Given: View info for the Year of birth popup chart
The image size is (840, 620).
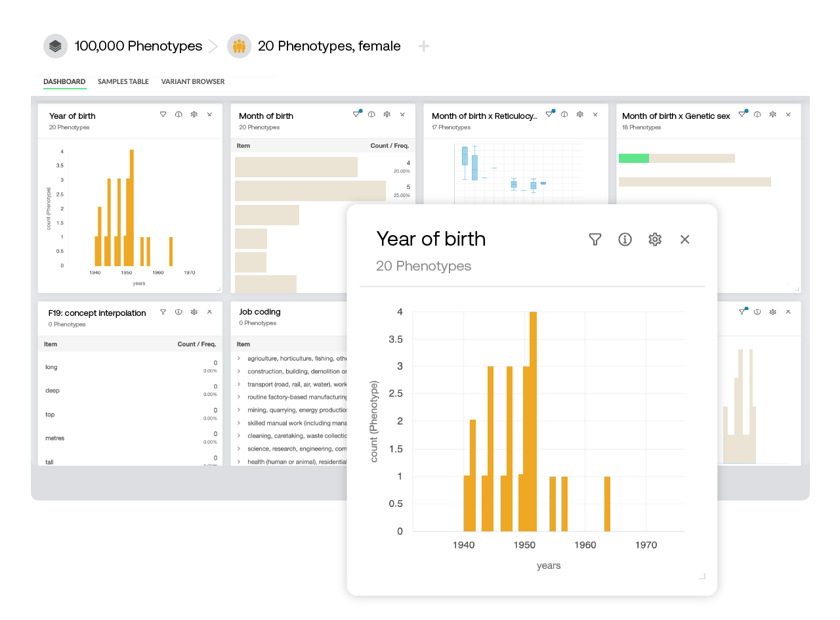Looking at the screenshot, I should (x=625, y=240).
